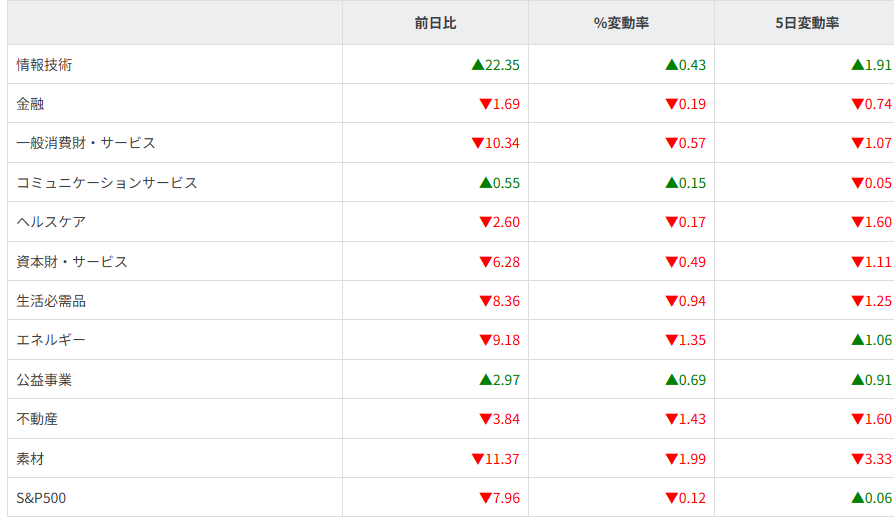
Task: Click the ヘルスケア sector name
Action: pyautogui.click(x=51, y=222)
